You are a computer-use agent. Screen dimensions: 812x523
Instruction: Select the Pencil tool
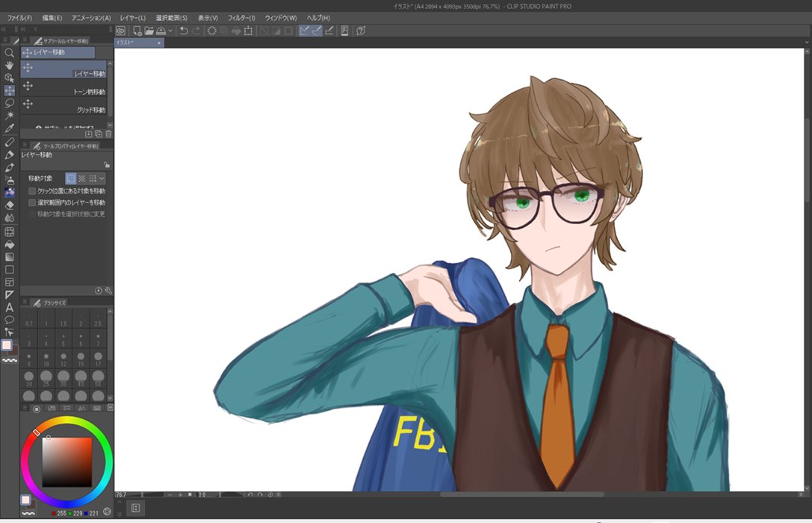click(9, 155)
